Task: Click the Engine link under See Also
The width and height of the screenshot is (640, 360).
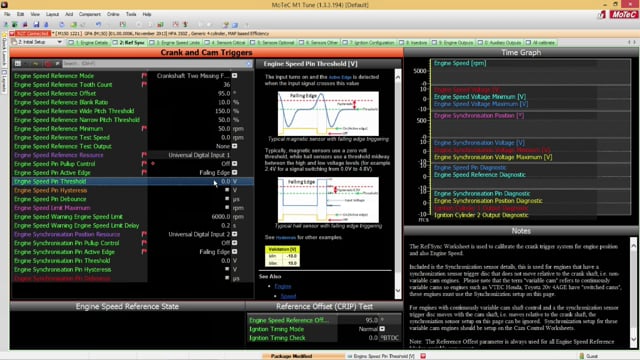Action: (283, 287)
